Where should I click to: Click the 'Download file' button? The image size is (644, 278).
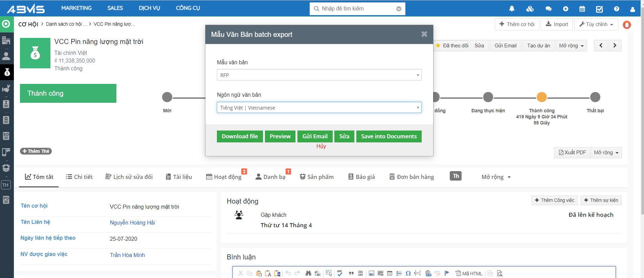coord(240,136)
